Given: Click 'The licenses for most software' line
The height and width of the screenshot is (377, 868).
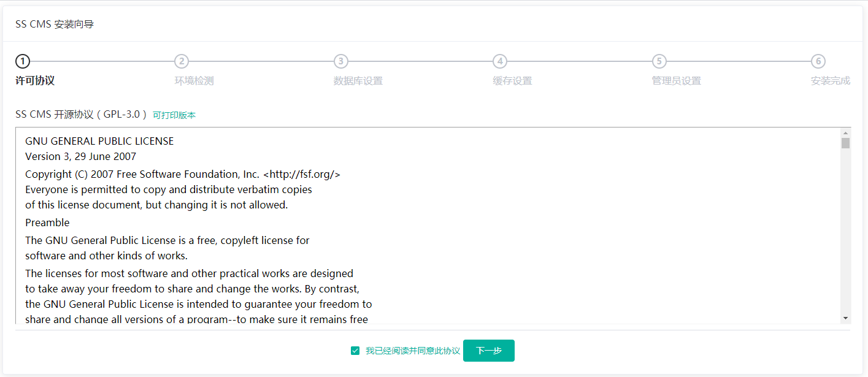Looking at the screenshot, I should pos(189,273).
